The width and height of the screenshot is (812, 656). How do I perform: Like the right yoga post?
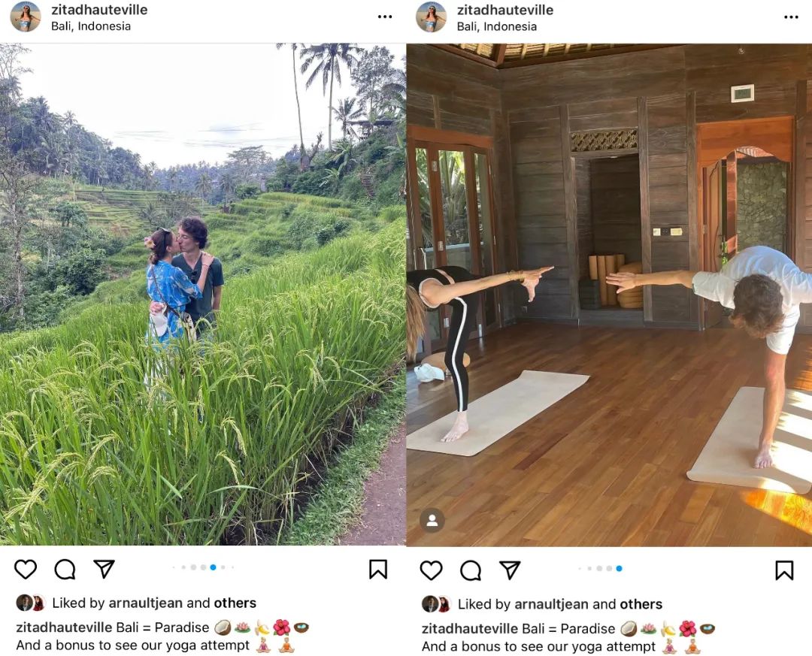431,570
